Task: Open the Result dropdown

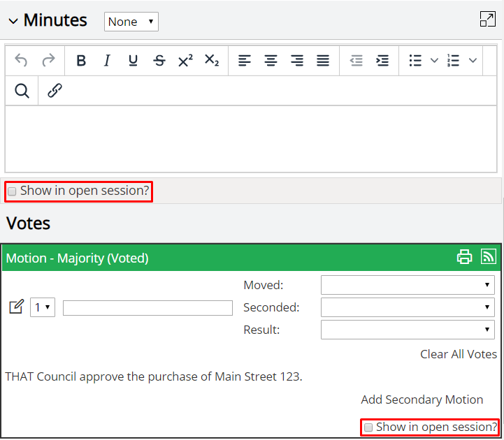Action: pyautogui.click(x=408, y=330)
